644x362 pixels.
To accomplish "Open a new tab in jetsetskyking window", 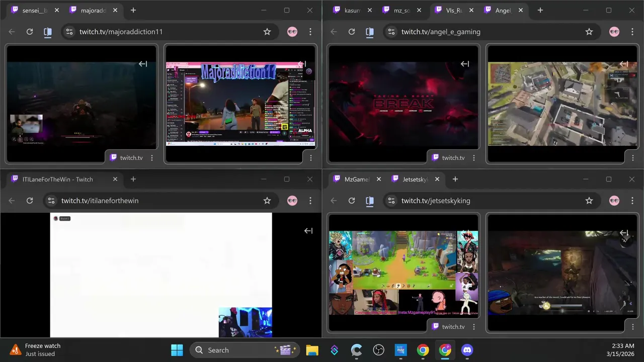I will pos(455,179).
